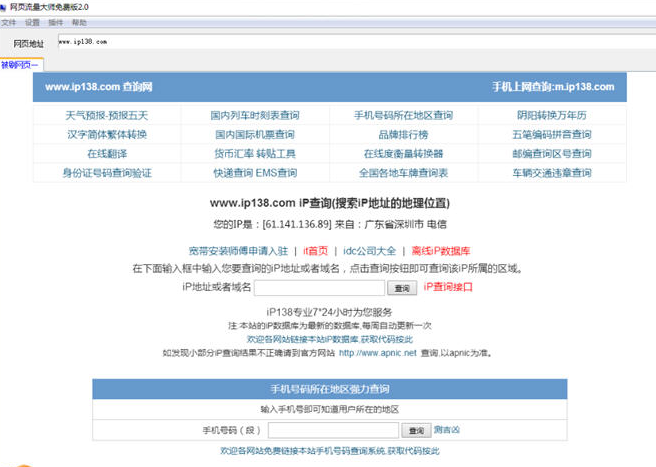
Task: Open 汉字简体繁体转换 link
Action: click(106, 134)
